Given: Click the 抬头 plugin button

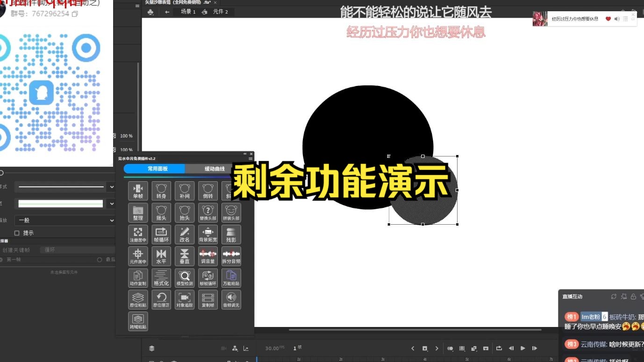Looking at the screenshot, I should [185, 213].
